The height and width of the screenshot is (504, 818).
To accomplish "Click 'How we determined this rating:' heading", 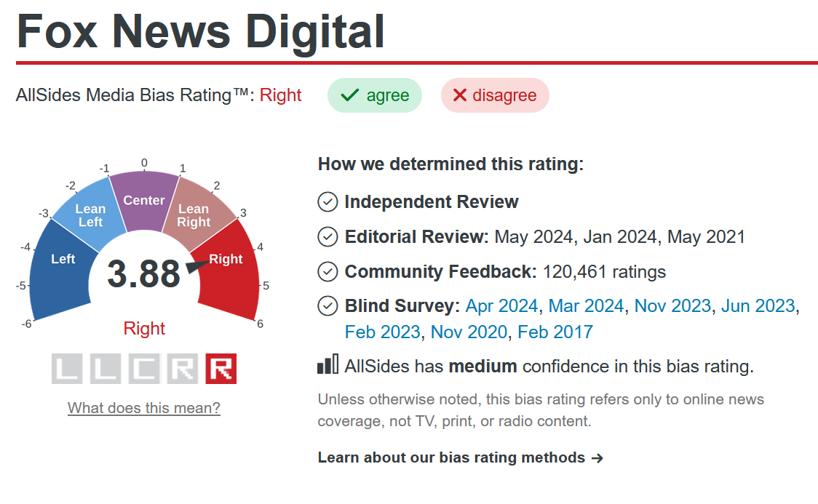I will pos(450,164).
